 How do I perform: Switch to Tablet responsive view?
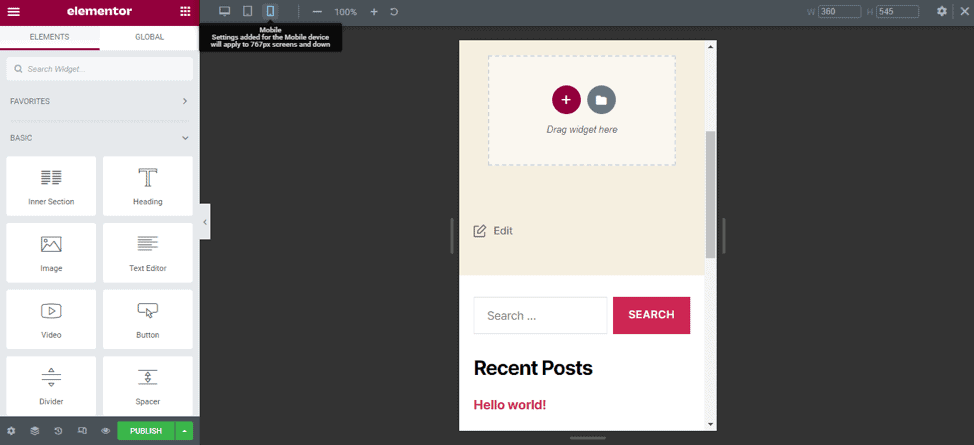tap(247, 11)
